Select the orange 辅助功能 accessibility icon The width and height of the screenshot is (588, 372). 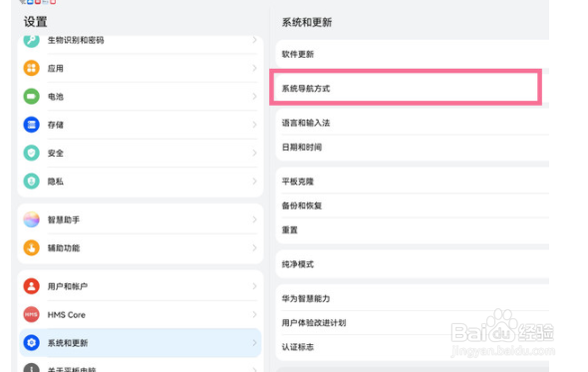click(32, 247)
